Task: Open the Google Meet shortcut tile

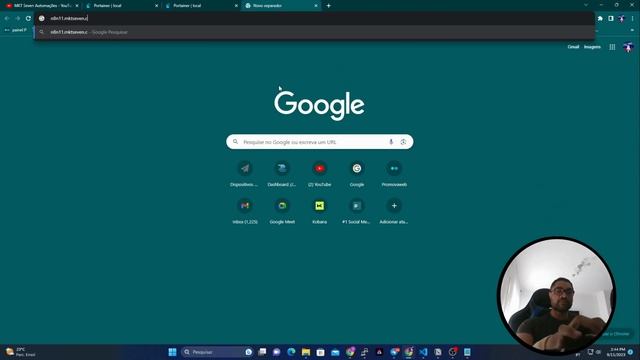Action: (282, 211)
